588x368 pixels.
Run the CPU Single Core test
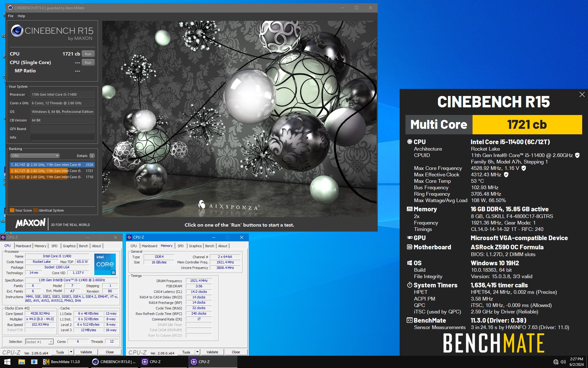(88, 63)
